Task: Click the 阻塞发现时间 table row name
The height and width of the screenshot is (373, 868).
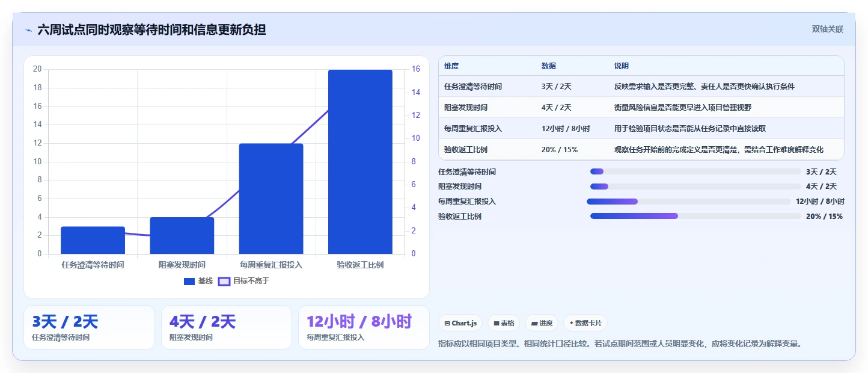Action: [466, 108]
